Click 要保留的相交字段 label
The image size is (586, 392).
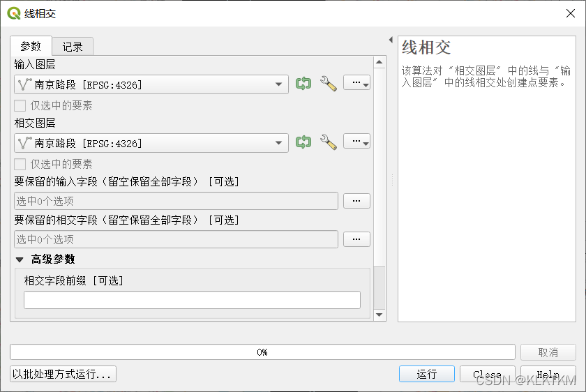click(126, 220)
